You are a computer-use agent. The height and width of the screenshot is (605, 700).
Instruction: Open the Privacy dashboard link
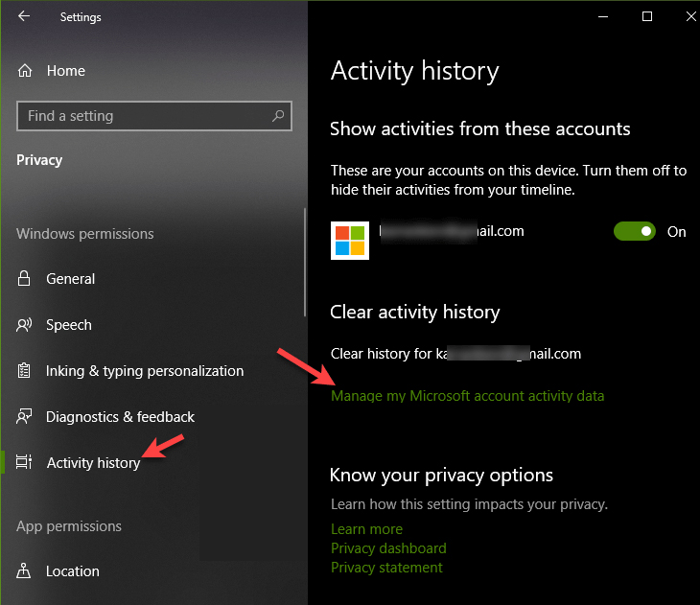[388, 548]
